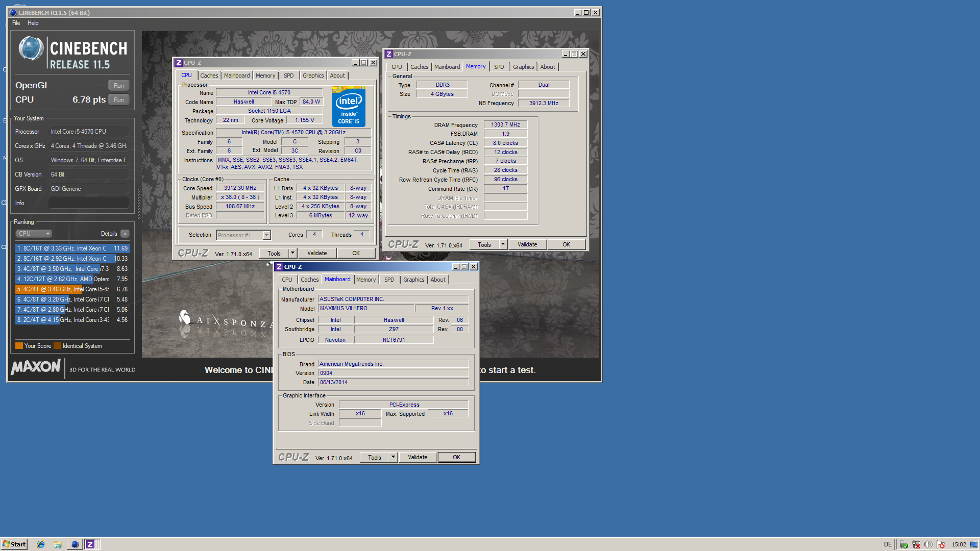Minimize the CPU-Z Mainboard window

click(455, 267)
